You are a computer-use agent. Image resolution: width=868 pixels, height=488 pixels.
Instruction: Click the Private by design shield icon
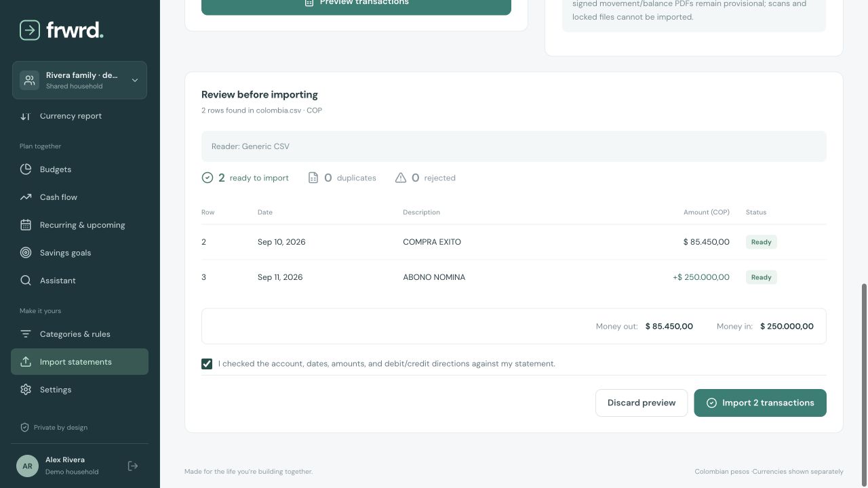click(x=25, y=428)
